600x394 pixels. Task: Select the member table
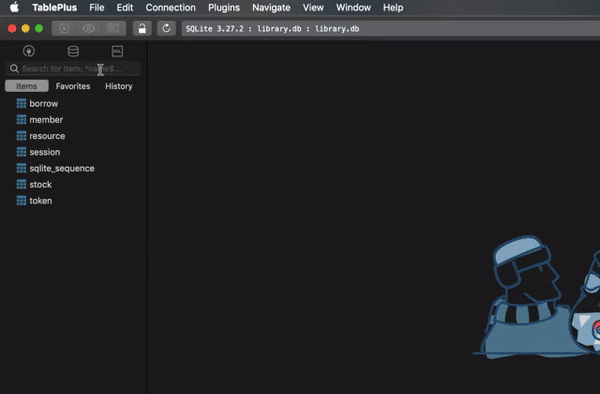tap(46, 120)
